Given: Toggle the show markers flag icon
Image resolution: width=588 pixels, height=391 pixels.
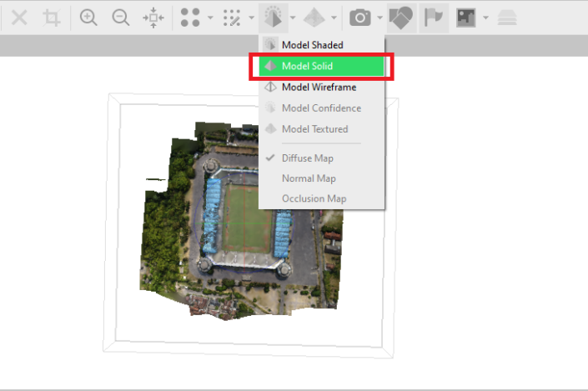Looking at the screenshot, I should click(x=435, y=18).
